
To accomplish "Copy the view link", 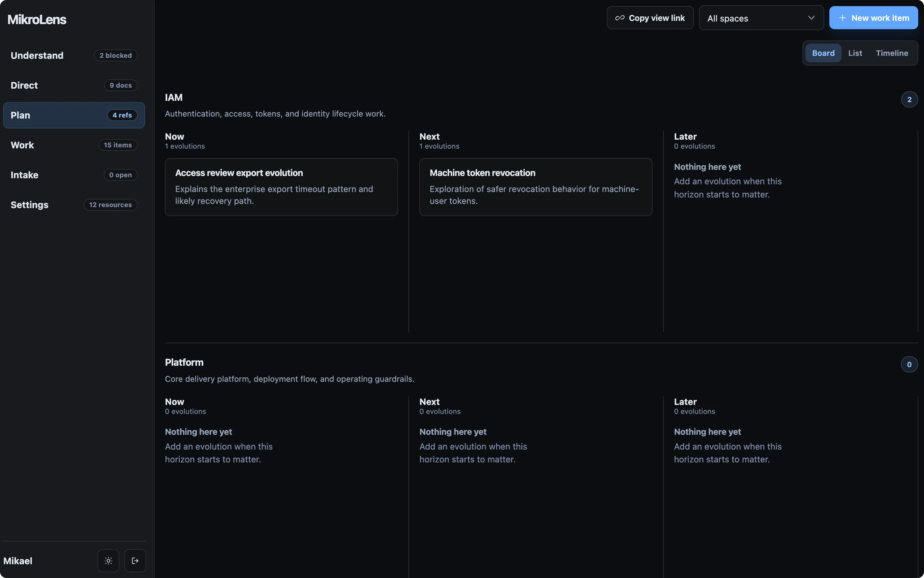I will tap(650, 18).
